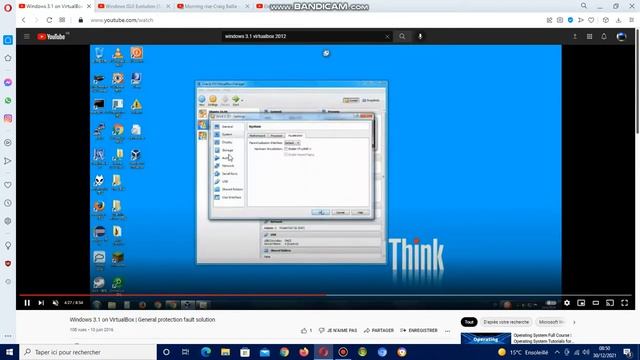The image size is (640, 360).
Task: Open the Opera main menu logo
Action: [x=8, y=8]
